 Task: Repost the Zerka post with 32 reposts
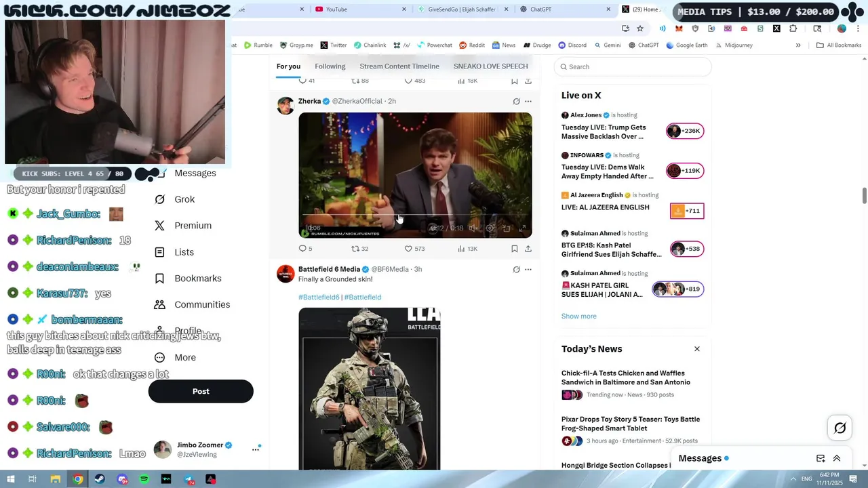(x=359, y=249)
